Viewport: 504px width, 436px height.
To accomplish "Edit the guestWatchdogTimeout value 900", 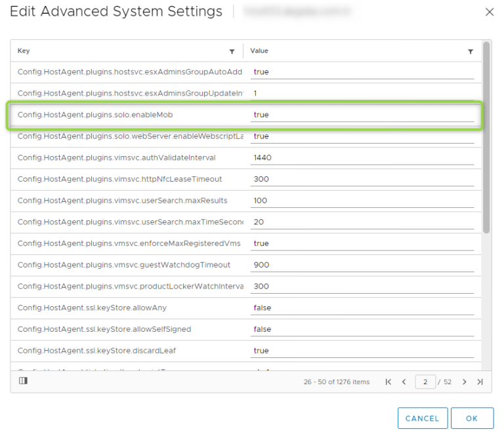I will 362,265.
